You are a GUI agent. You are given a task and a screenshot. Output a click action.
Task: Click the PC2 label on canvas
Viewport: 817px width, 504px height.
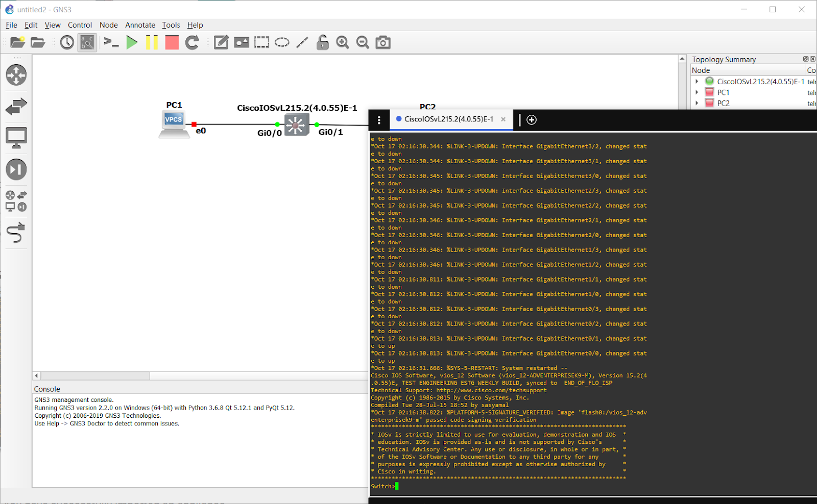(427, 107)
